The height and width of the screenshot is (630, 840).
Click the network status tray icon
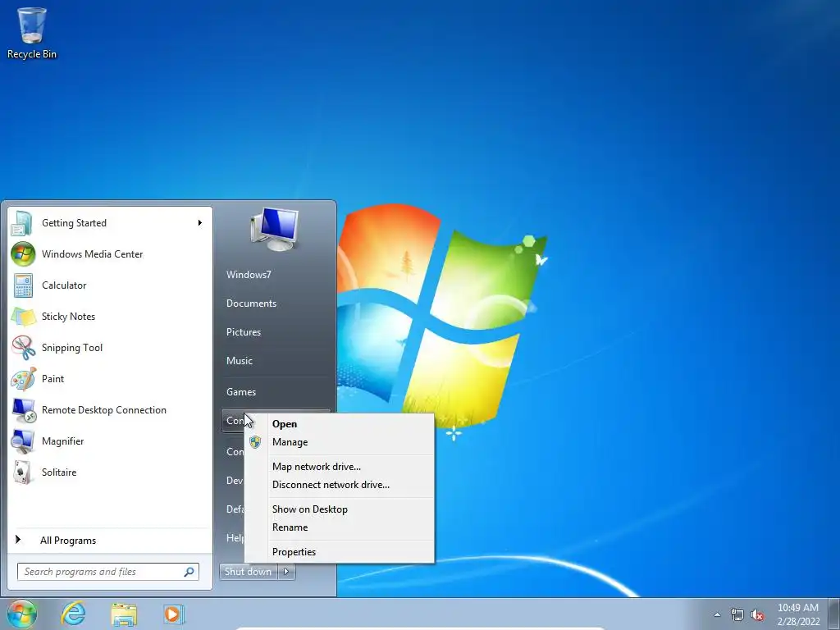click(x=737, y=614)
